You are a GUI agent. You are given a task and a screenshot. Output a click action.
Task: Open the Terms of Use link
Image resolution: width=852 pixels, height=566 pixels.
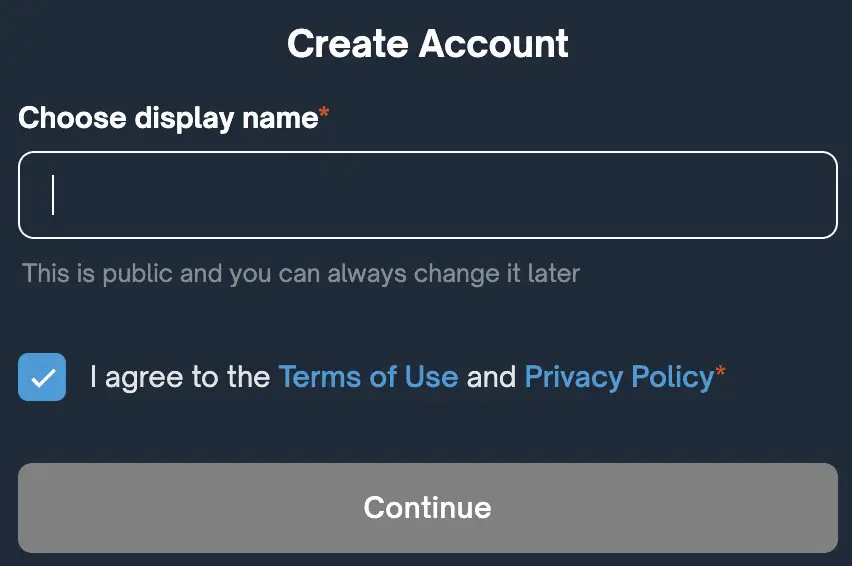click(x=368, y=377)
